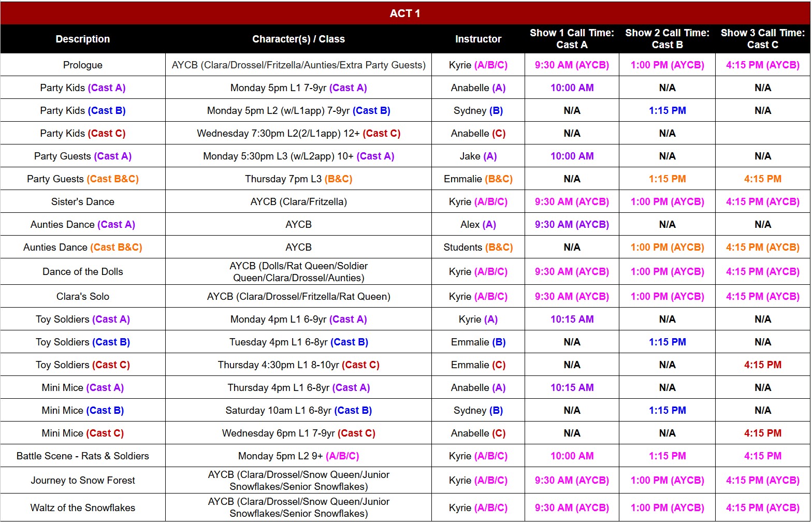The image size is (812, 522).
Task: Click the Battle Scene - Rats & Soldiers cell
Action: point(83,456)
